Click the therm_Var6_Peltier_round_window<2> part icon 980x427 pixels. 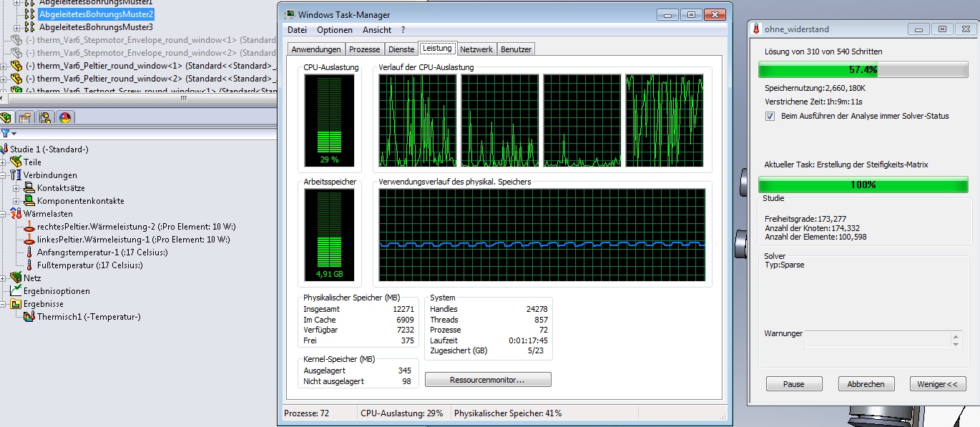[16, 79]
